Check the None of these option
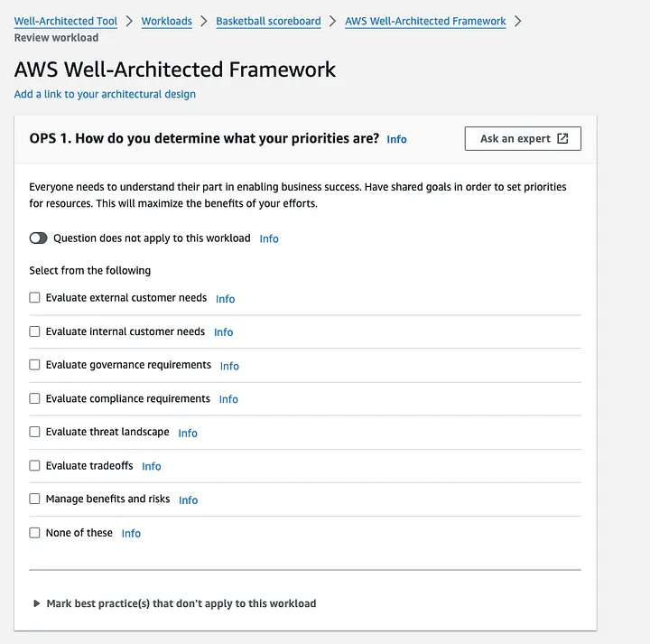650x644 pixels. [x=35, y=533]
